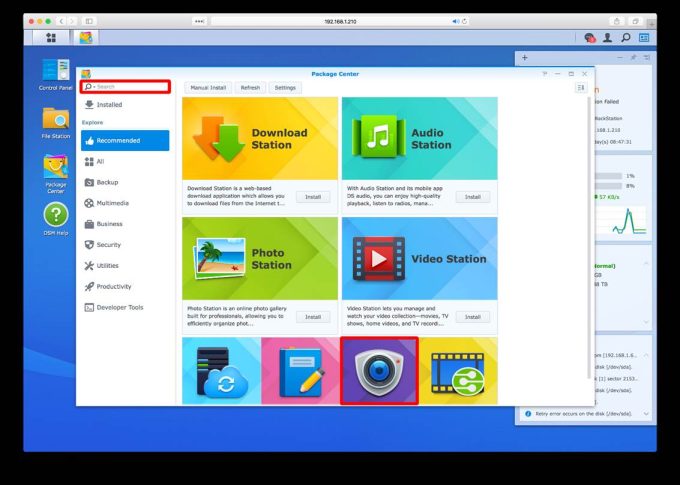Image resolution: width=680 pixels, height=485 pixels.
Task: Open Control Panel desktop icon
Action: (55, 72)
